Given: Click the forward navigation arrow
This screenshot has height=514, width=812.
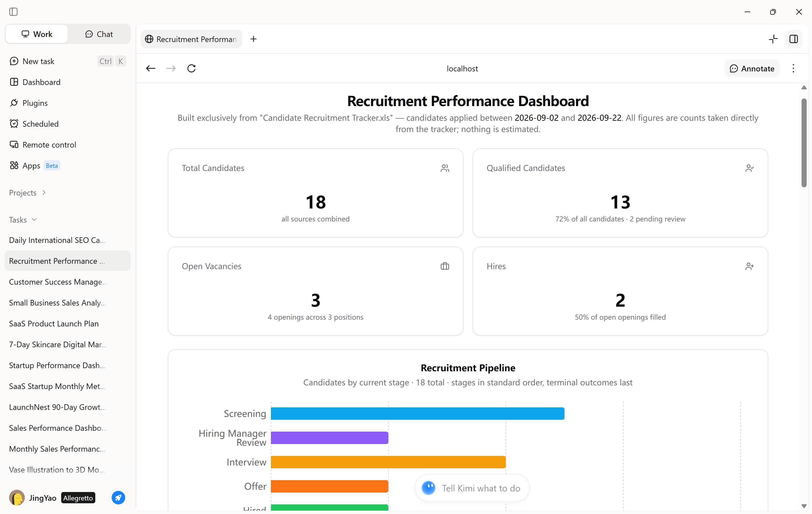Looking at the screenshot, I should [x=171, y=69].
